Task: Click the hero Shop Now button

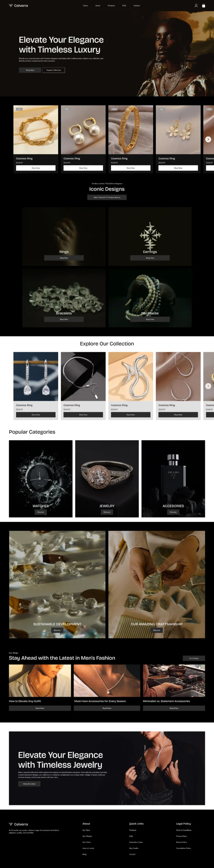Action: pos(30,70)
